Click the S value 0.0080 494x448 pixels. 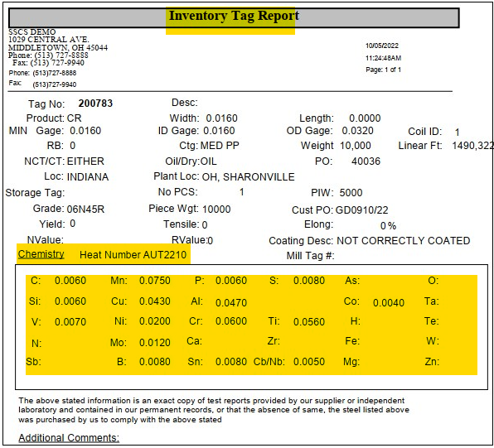[309, 281]
